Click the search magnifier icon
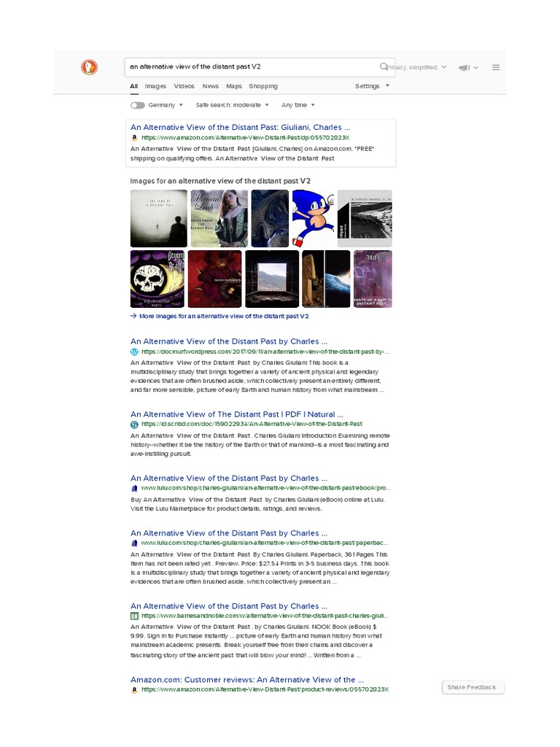The image size is (560, 747). click(384, 66)
